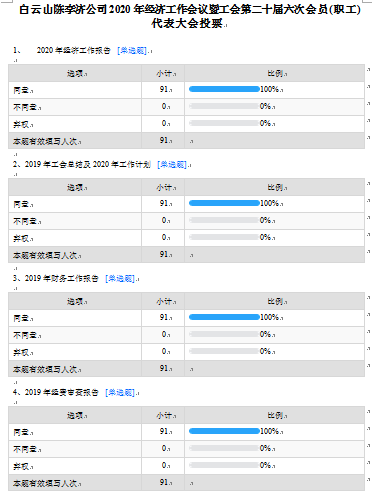Click the 100% blue progress bar in question 3
This screenshot has height=498, width=372.
pos(224,317)
